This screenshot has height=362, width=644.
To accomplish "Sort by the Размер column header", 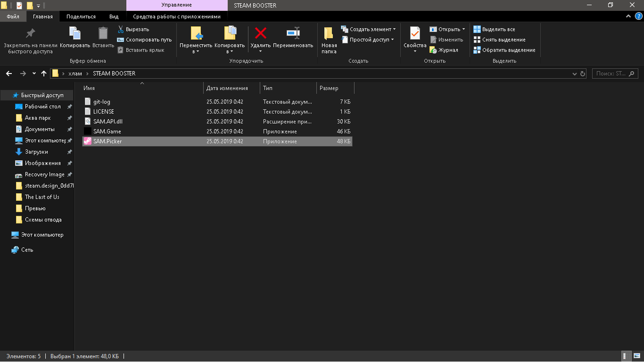I will (335, 88).
